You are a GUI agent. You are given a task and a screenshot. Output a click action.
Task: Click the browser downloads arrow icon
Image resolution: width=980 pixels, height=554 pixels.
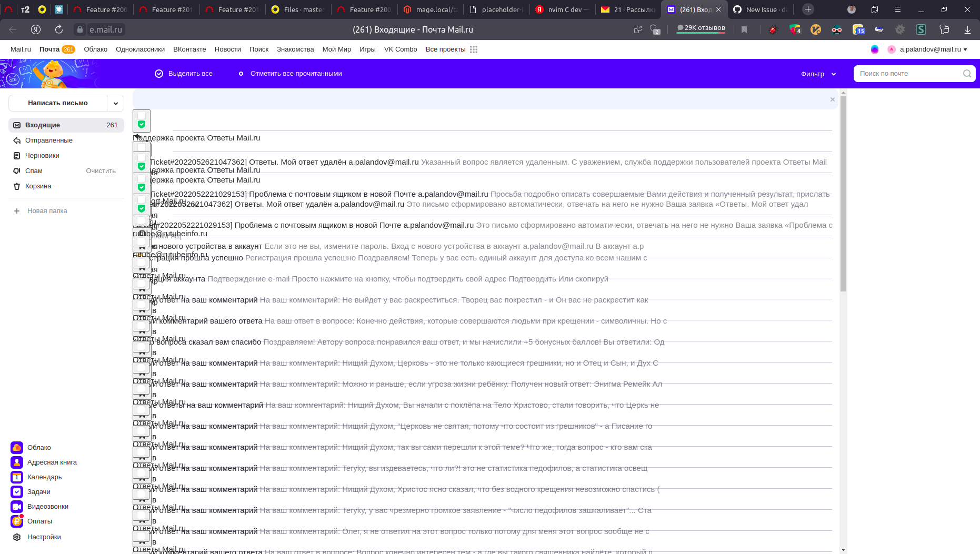pos(967,29)
